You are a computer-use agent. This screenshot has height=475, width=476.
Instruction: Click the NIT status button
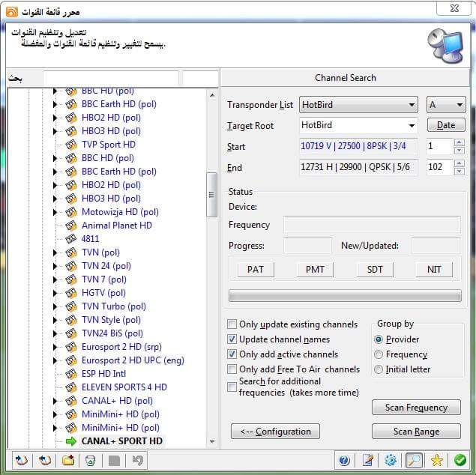pyautogui.click(x=434, y=270)
